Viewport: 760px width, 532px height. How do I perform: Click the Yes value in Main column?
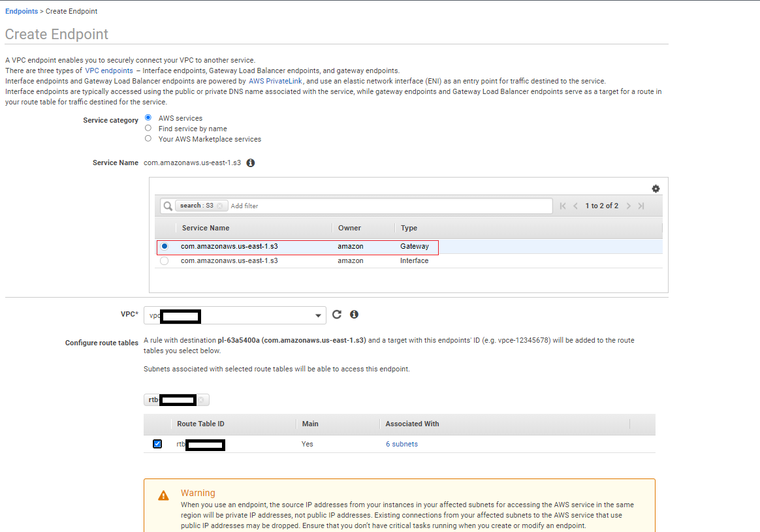tap(308, 444)
